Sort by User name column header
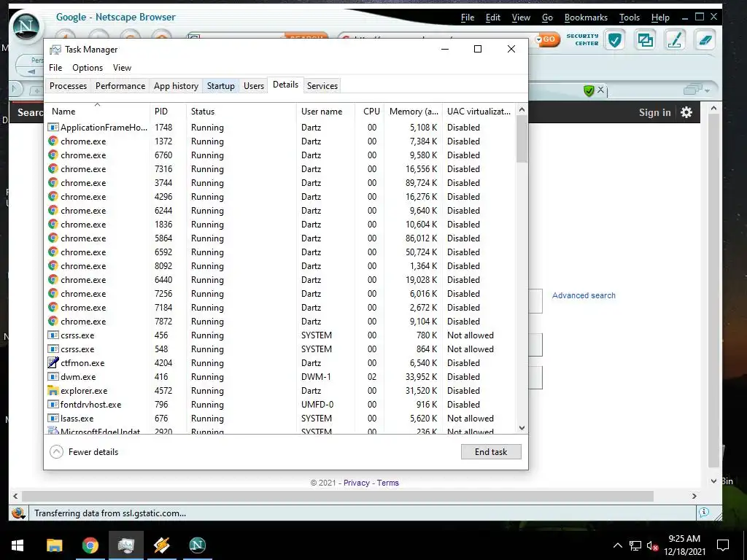The height and width of the screenshot is (560, 747). [325, 111]
